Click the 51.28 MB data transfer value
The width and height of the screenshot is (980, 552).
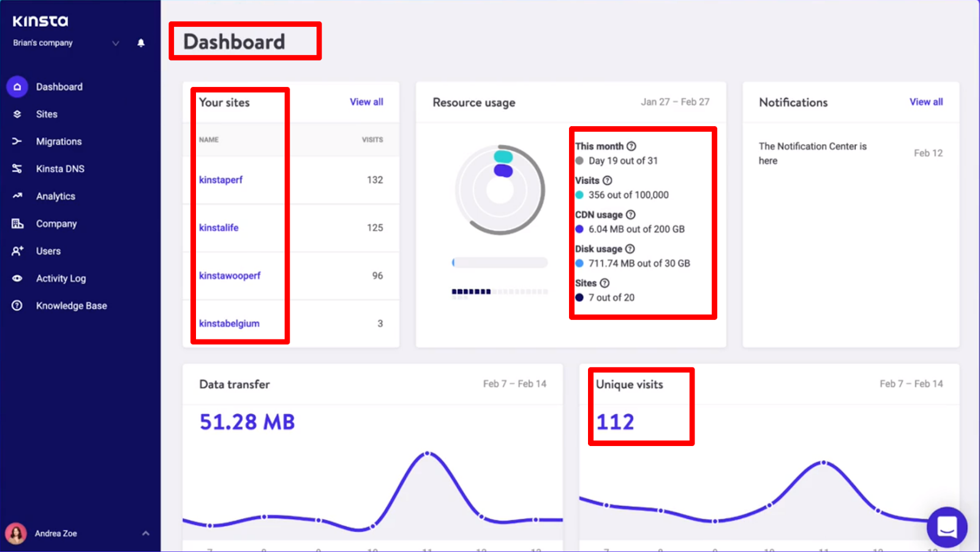click(x=247, y=422)
